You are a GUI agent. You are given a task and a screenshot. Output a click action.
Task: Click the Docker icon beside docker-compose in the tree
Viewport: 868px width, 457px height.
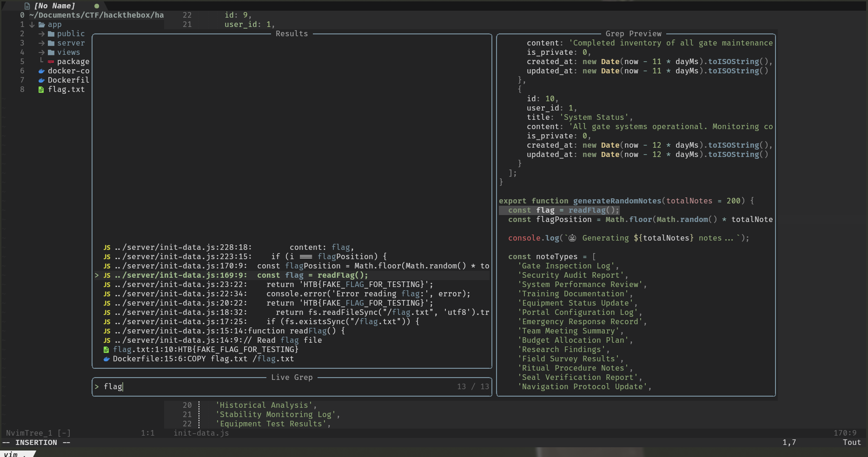(x=41, y=71)
